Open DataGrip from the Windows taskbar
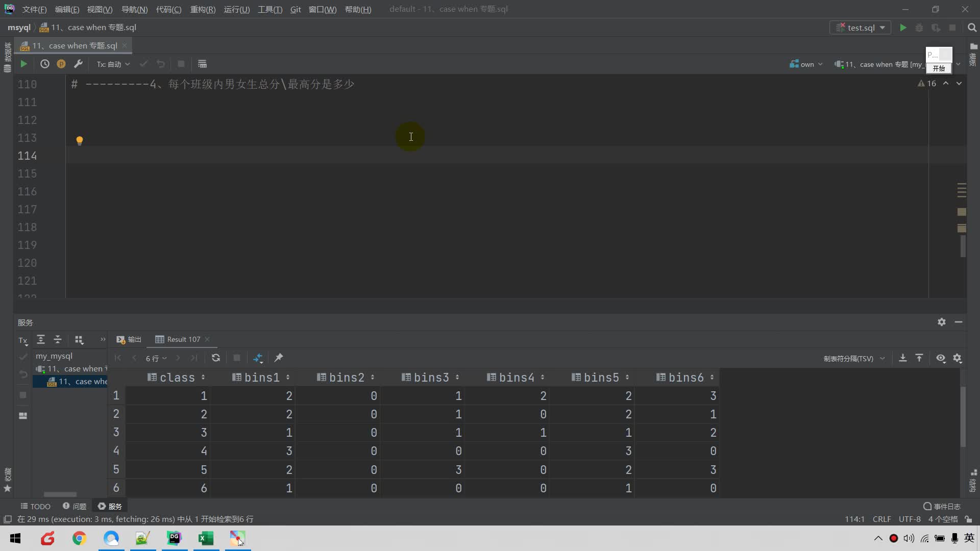Viewport: 980px width, 551px height. (175, 538)
